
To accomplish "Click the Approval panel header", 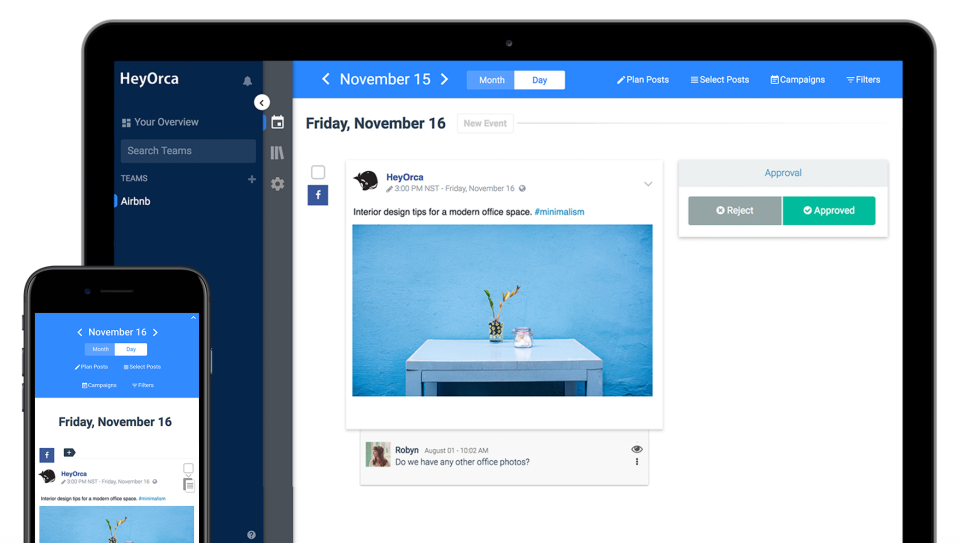I will [x=782, y=173].
